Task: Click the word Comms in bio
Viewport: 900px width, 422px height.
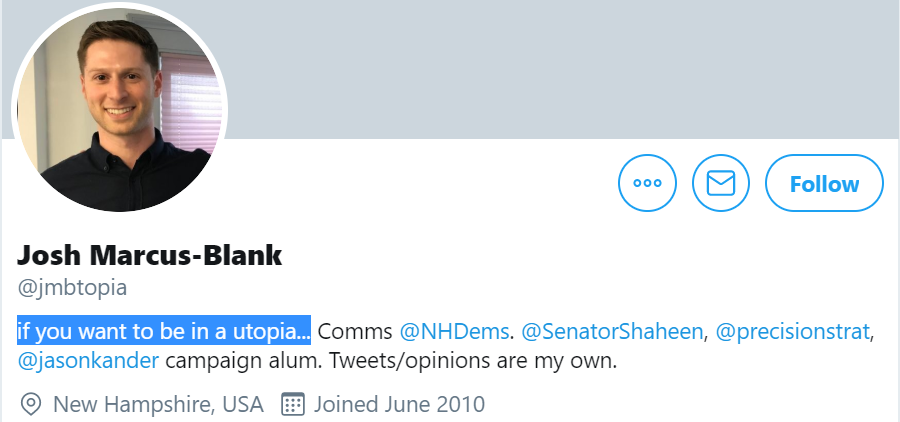Action: 355,331
